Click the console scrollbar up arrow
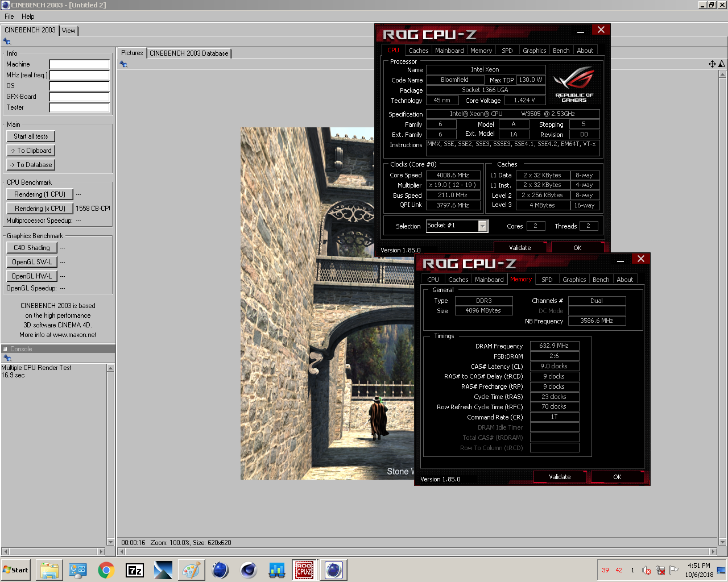The width and height of the screenshot is (728, 582). (111, 368)
